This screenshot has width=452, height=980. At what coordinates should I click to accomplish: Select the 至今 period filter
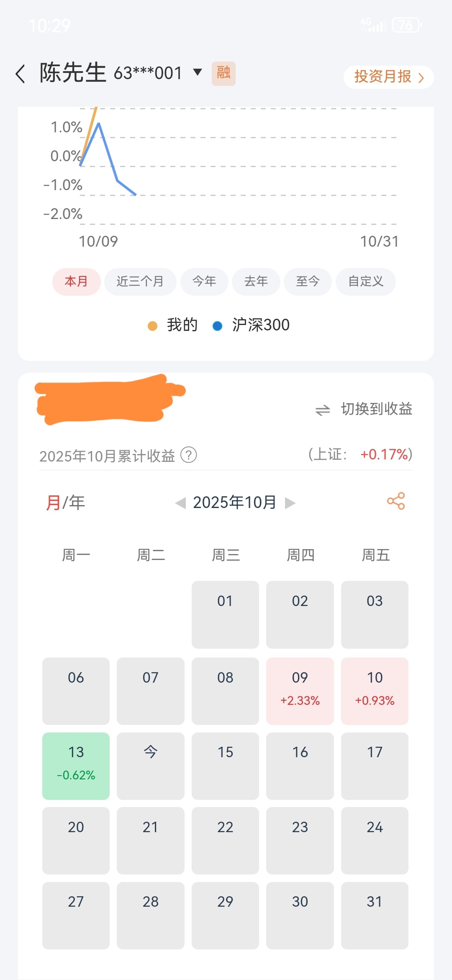click(x=308, y=281)
